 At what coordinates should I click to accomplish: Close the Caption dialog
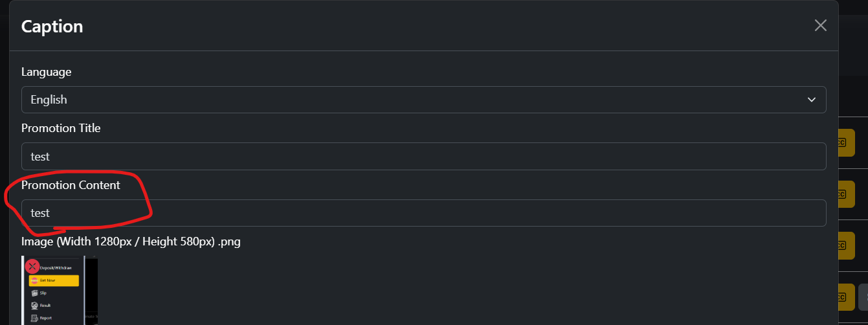click(820, 26)
